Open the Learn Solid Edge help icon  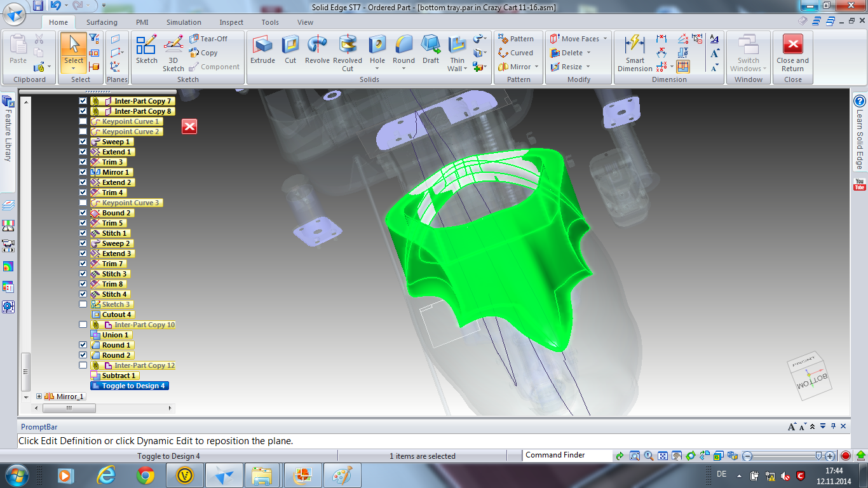(860, 101)
